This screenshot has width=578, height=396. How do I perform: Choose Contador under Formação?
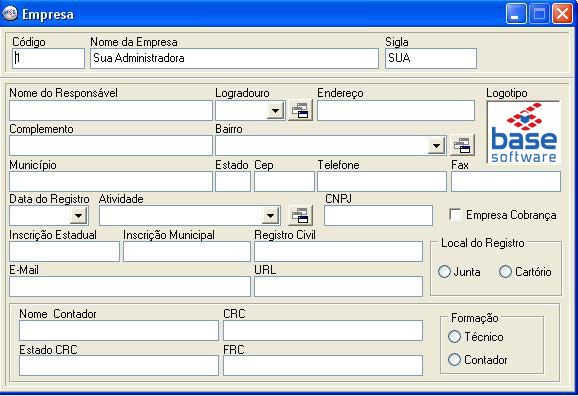[454, 359]
